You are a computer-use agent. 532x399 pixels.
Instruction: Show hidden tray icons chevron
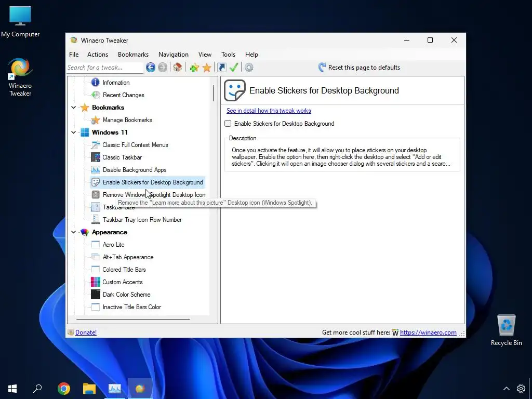(506, 389)
